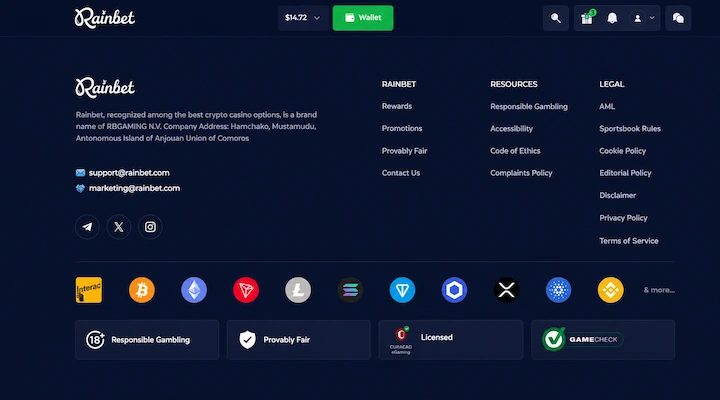Image resolution: width=720 pixels, height=400 pixels.
Task: Open the Editorial Policy link
Action: 625,173
